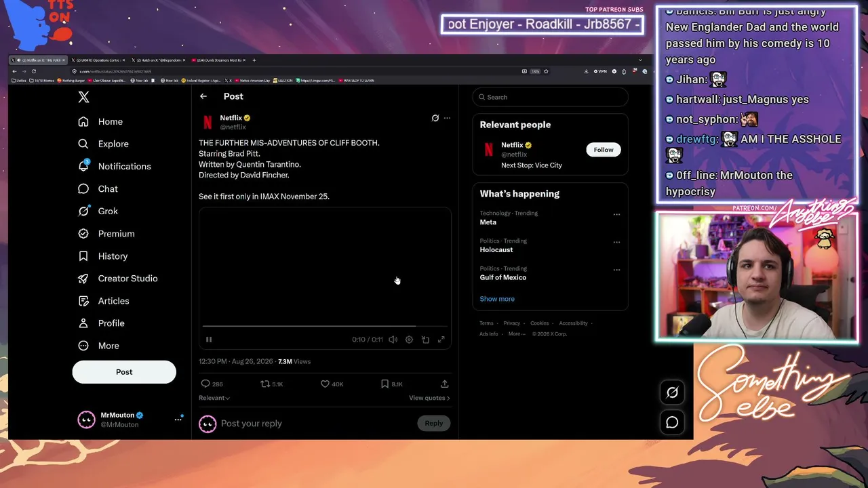Viewport: 868px width, 488px height.
Task: Switch to the Dumb Streamers YouTube tab
Action: pyautogui.click(x=218, y=60)
